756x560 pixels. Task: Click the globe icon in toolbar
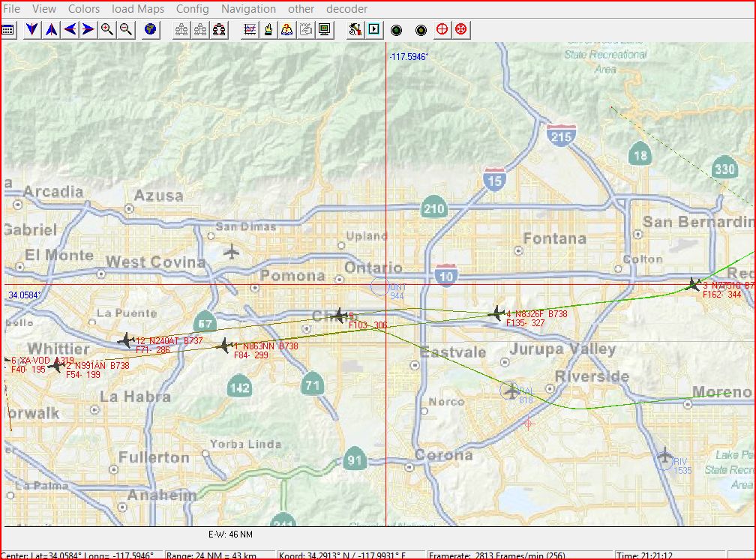[x=151, y=30]
